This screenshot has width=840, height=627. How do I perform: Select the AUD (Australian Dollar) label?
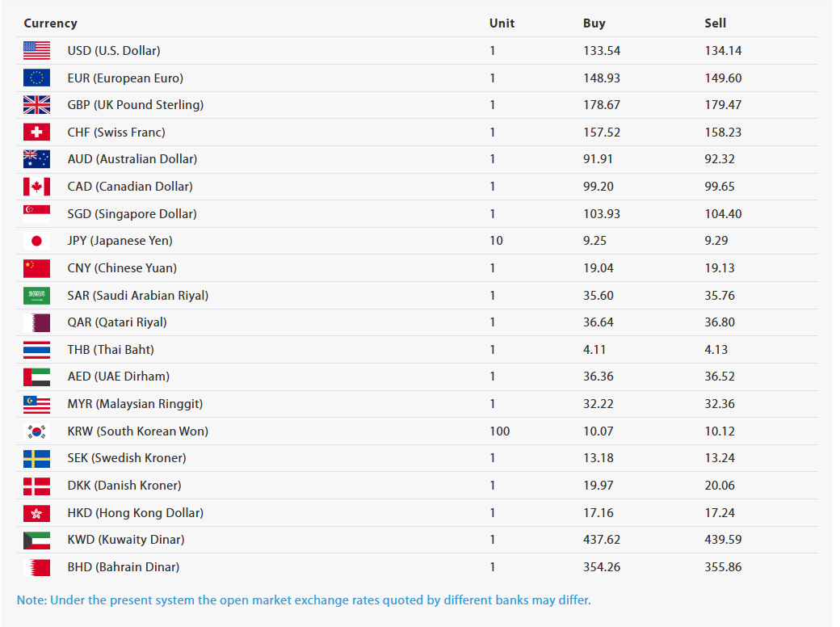tap(132, 159)
